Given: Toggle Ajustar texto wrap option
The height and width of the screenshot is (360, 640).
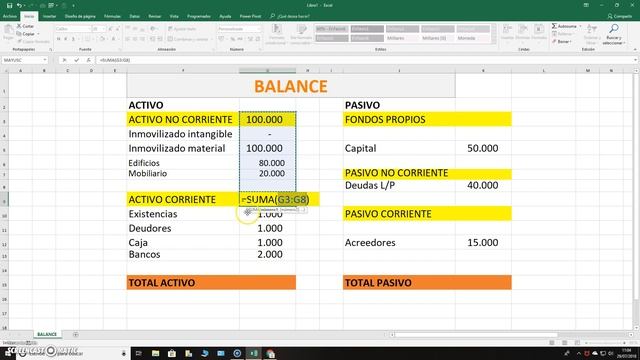Looking at the screenshot, I should 182,29.
